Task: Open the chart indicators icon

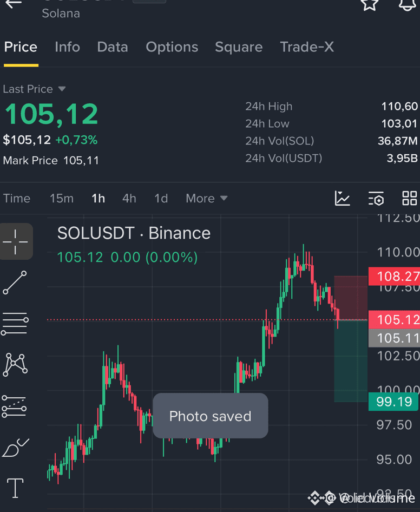Action: [x=342, y=198]
